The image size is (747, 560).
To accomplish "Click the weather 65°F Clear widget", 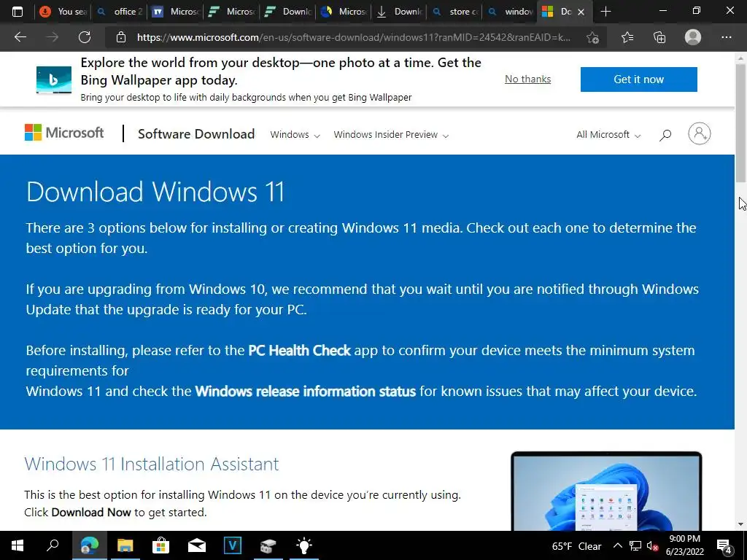I will click(576, 546).
